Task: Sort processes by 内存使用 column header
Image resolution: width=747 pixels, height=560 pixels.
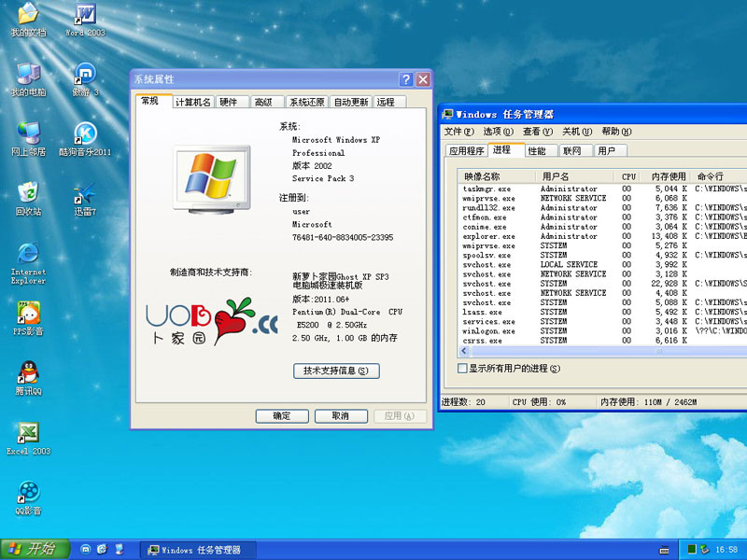Action: 668,175
